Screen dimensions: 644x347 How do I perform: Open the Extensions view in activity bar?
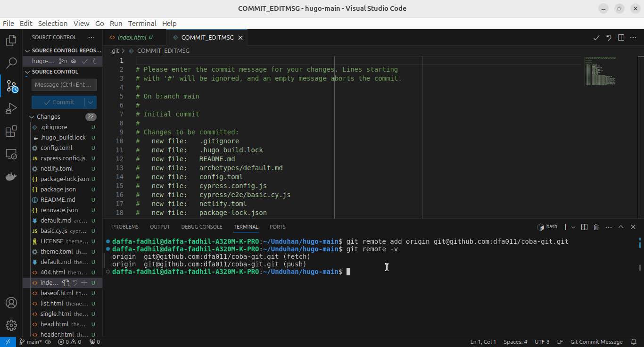tap(11, 132)
